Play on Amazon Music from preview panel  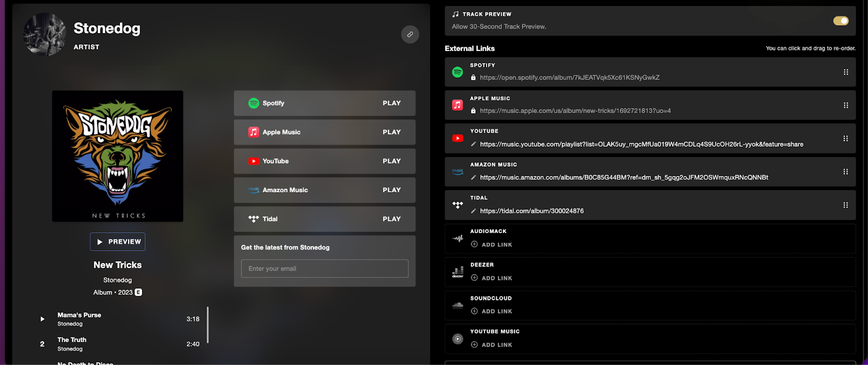click(392, 190)
